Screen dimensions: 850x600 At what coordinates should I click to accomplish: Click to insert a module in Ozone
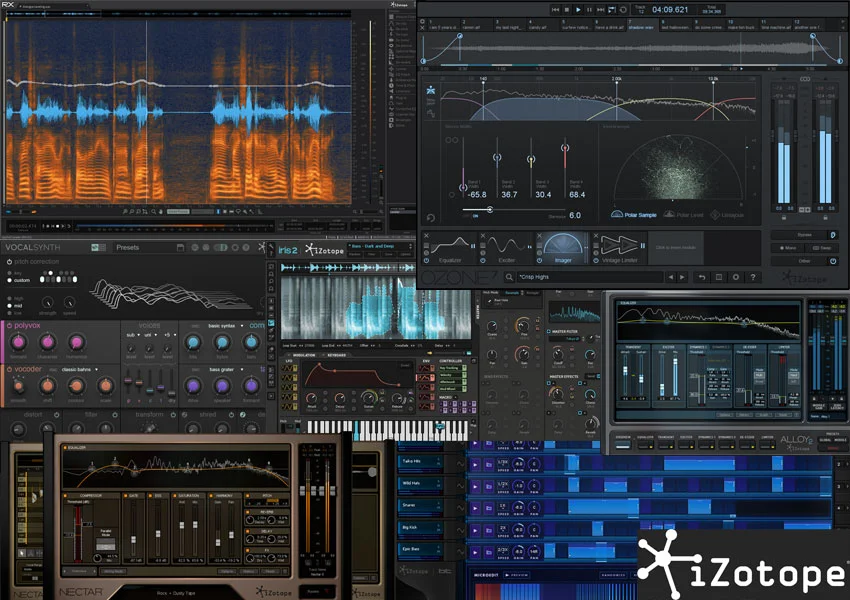(675, 248)
